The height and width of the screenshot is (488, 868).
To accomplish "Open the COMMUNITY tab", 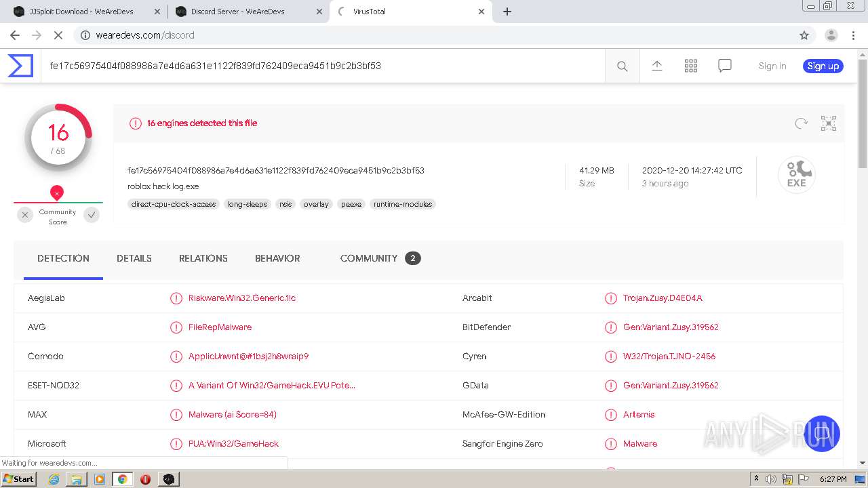I will point(380,258).
